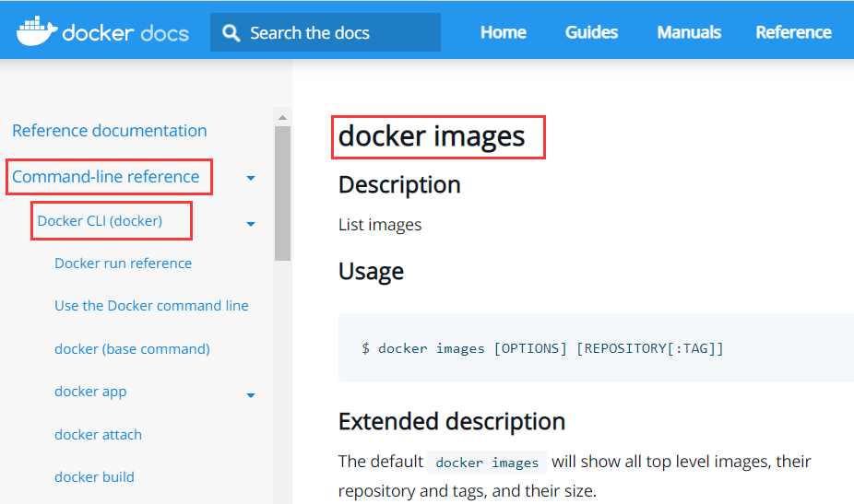Click the Docker whale logo
Screen dimensions: 854x504
(37, 31)
